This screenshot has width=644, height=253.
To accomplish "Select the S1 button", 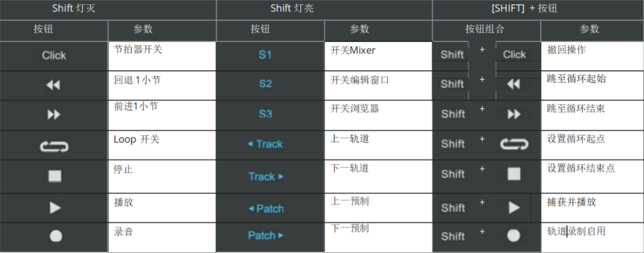I will (x=266, y=55).
